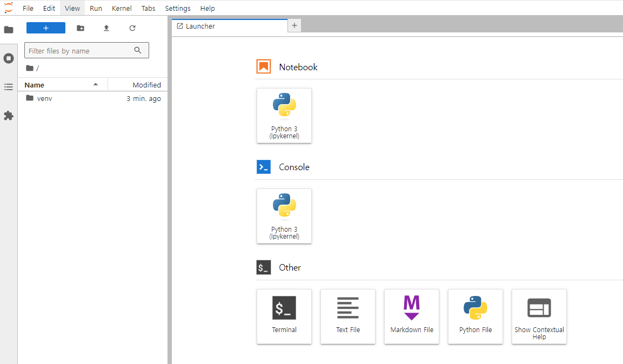This screenshot has width=623, height=364.
Task: Click the Jupyter logo icon
Action: coord(8,8)
